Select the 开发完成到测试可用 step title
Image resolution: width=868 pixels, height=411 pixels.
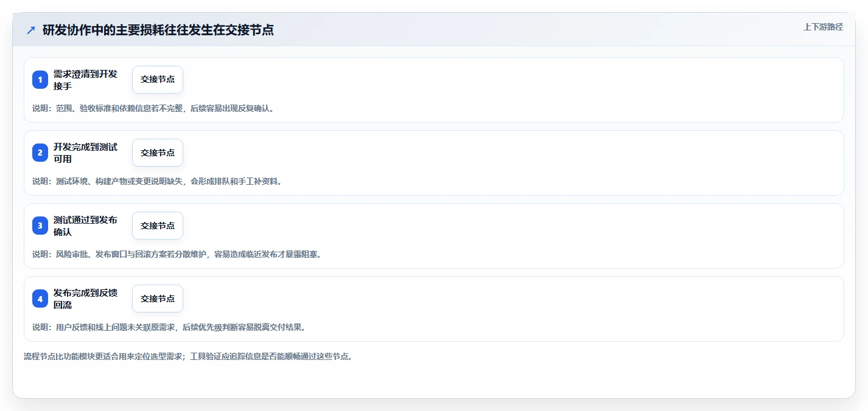[85, 153]
